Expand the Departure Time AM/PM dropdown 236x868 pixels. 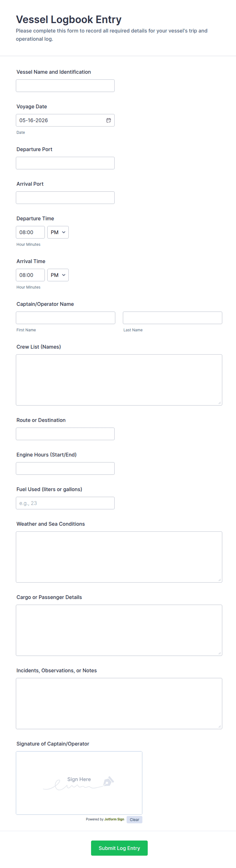(58, 232)
